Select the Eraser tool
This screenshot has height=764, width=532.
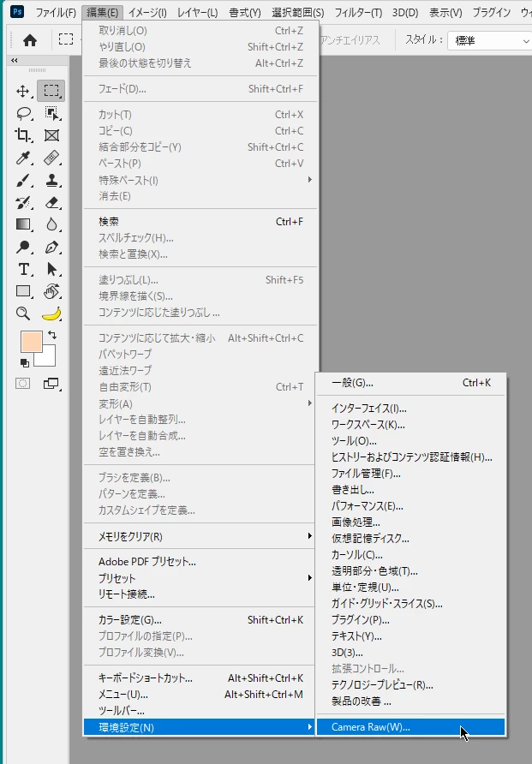coord(51,202)
